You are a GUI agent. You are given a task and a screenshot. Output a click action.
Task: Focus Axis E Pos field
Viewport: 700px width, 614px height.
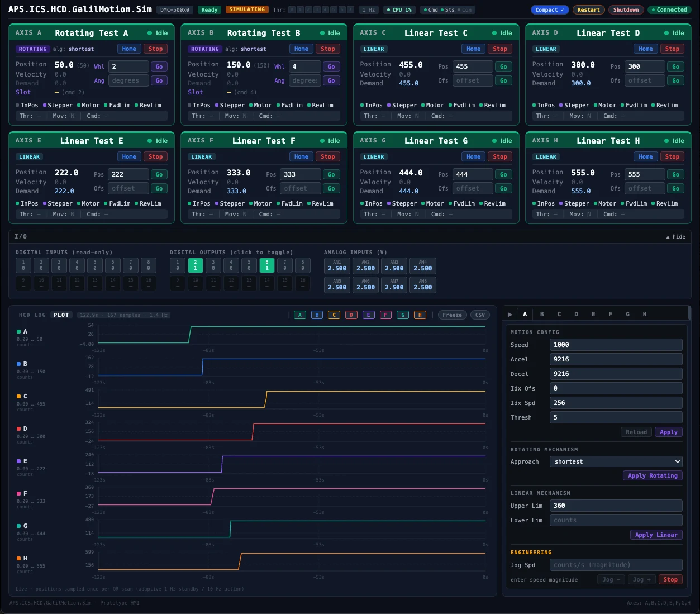coord(128,174)
